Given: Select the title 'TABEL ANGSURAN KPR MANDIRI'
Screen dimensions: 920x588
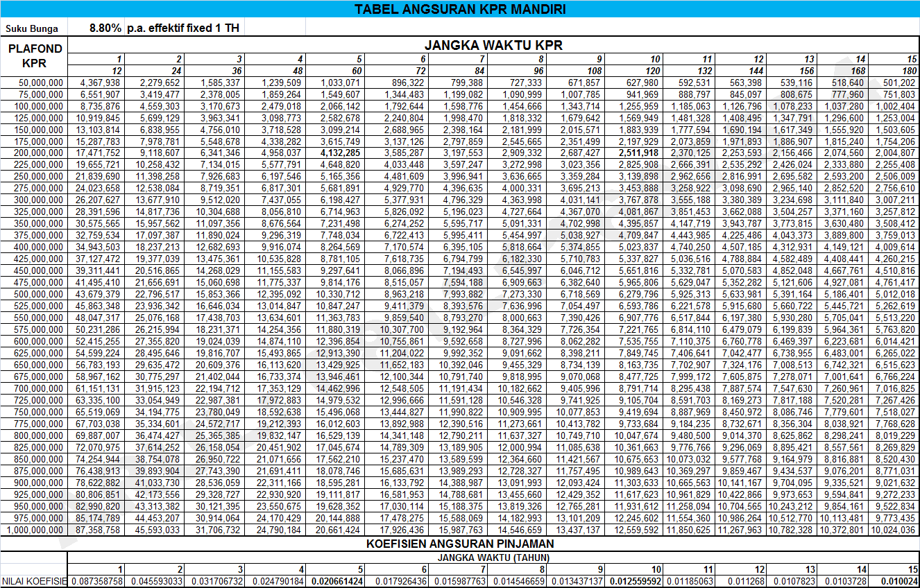Looking at the screenshot, I should click(460, 9).
